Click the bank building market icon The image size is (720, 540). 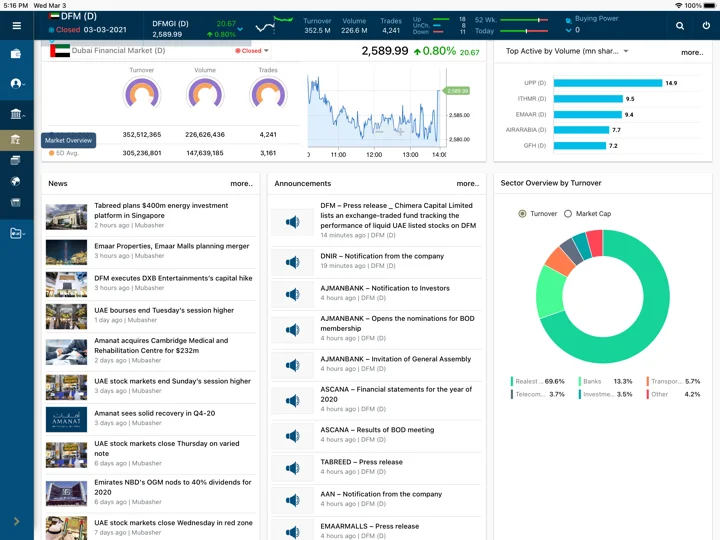click(16, 114)
